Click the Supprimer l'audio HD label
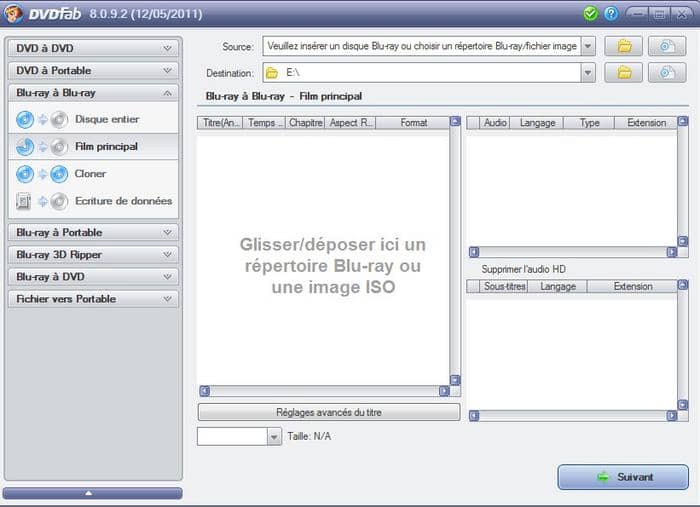 [523, 269]
